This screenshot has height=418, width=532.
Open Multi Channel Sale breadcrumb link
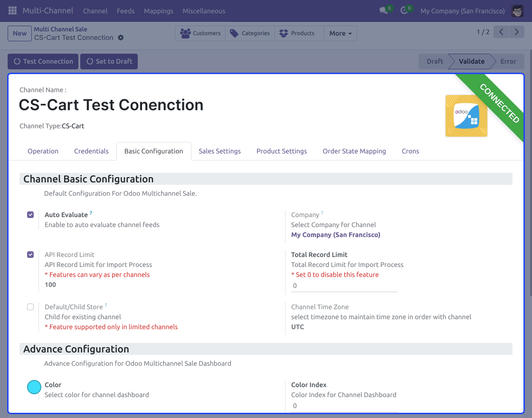pyautogui.click(x=60, y=29)
